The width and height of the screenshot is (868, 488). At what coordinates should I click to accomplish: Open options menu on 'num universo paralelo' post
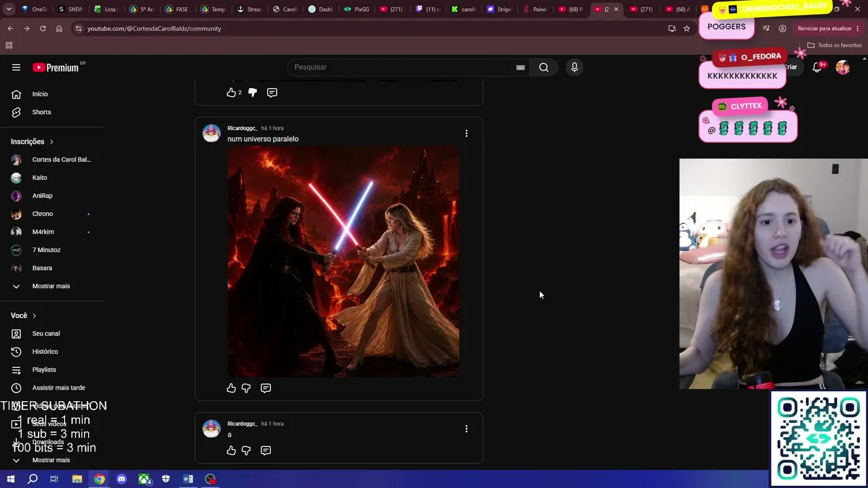[467, 134]
